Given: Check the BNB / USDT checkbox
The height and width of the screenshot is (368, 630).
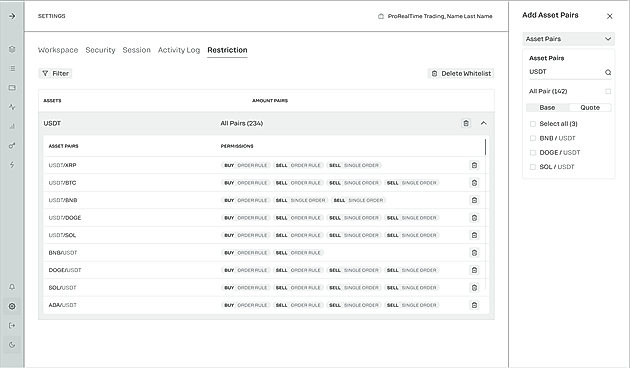Looking at the screenshot, I should (x=533, y=138).
